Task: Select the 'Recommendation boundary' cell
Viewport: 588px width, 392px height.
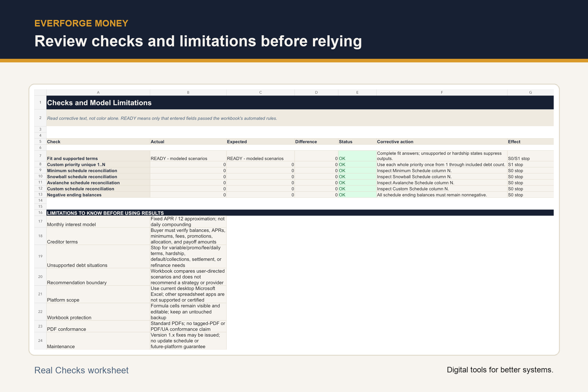Action: 98,277
